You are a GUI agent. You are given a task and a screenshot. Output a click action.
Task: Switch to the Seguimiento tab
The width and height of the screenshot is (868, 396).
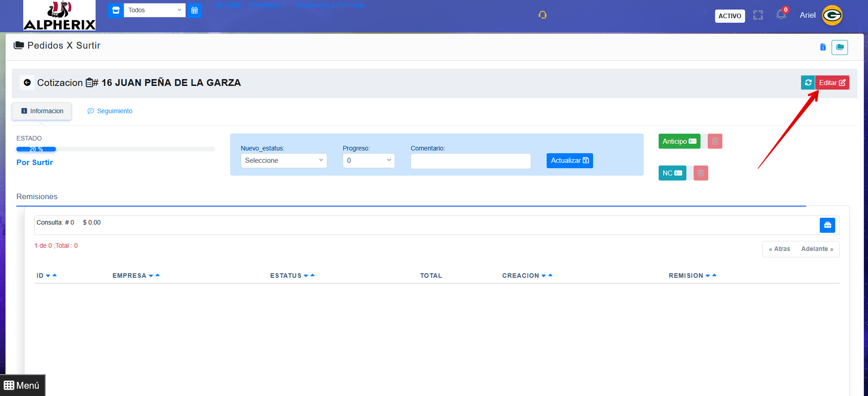[110, 111]
